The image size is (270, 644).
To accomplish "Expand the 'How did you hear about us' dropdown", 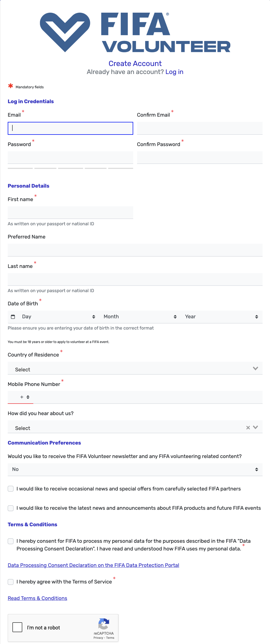I will pos(255,427).
